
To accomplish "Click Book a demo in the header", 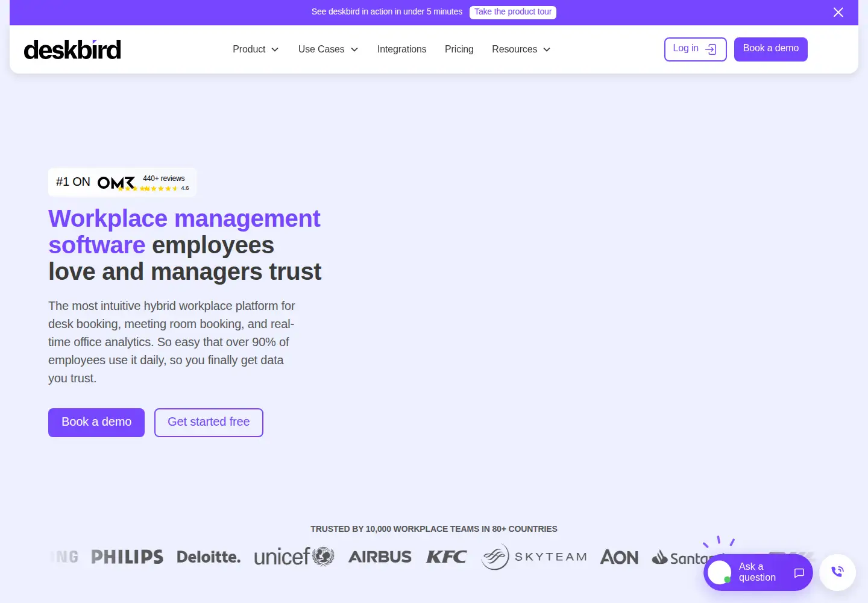I will 771,49.
